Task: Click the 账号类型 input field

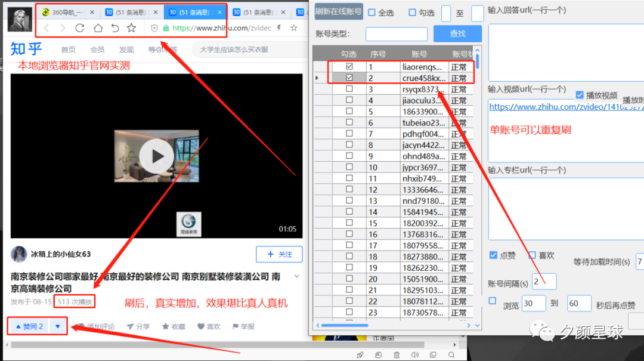Action: tap(397, 34)
